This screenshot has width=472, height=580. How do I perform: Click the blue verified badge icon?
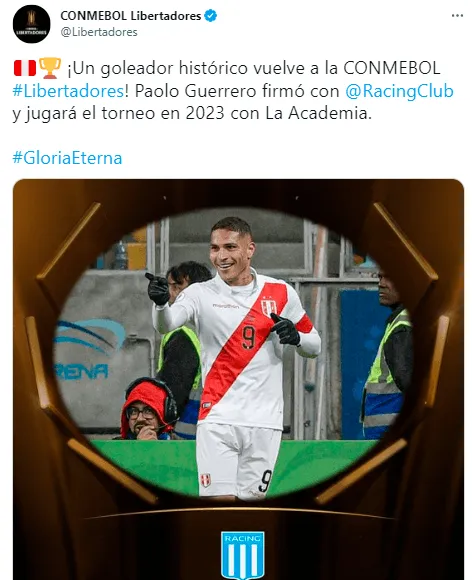[x=210, y=16]
